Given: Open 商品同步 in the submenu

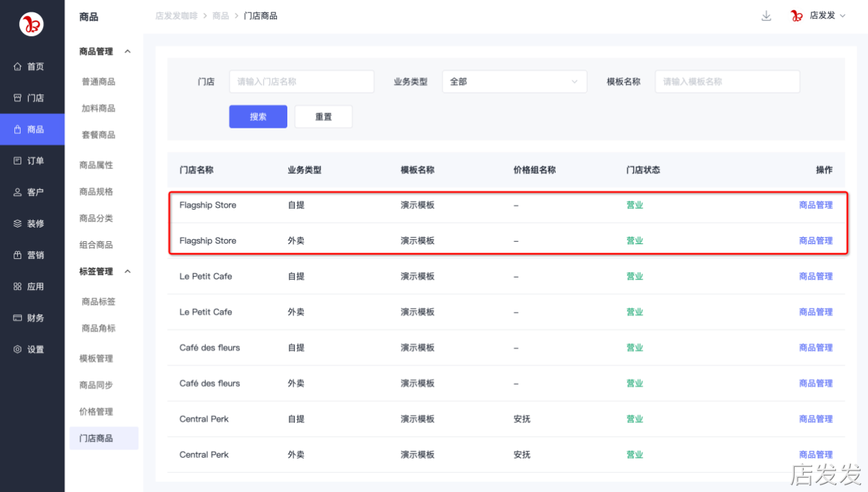Looking at the screenshot, I should (96, 385).
